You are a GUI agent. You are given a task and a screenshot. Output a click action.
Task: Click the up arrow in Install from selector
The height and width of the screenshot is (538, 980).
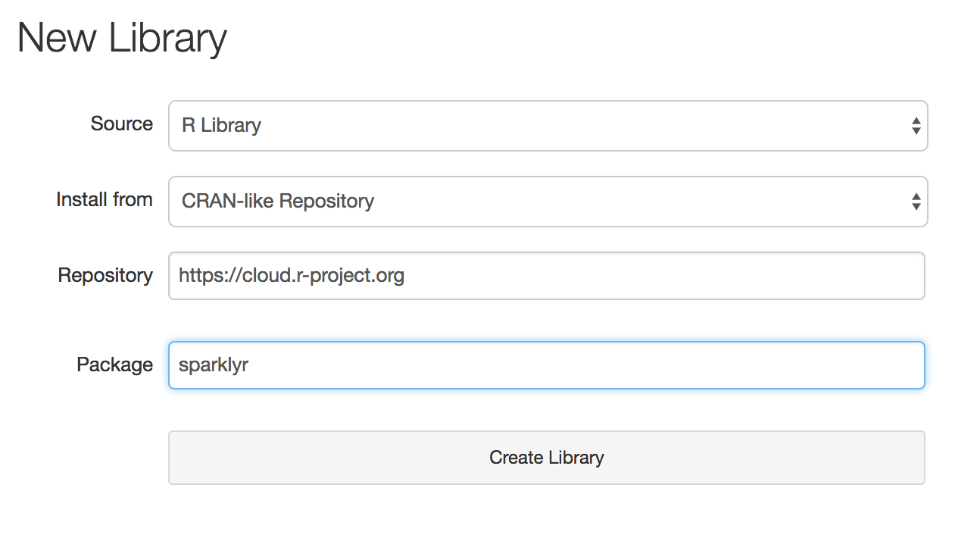[x=916, y=196]
